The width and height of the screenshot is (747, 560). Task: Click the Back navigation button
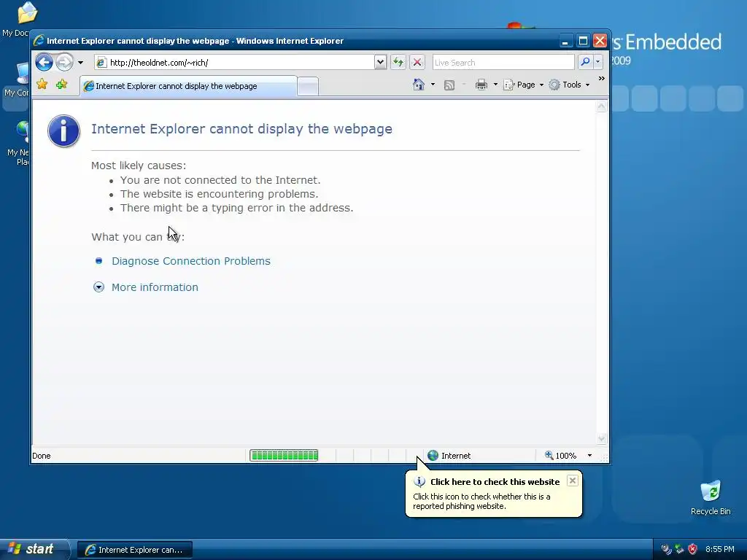(x=44, y=63)
